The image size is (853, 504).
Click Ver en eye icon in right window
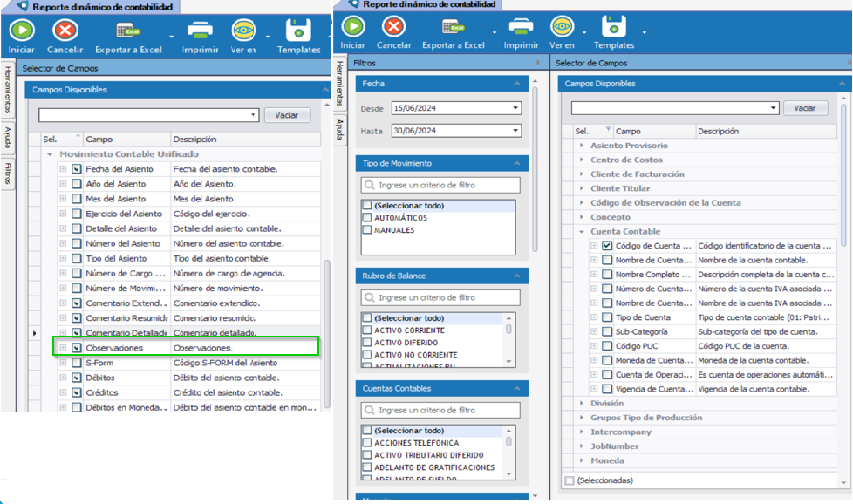[x=562, y=26]
